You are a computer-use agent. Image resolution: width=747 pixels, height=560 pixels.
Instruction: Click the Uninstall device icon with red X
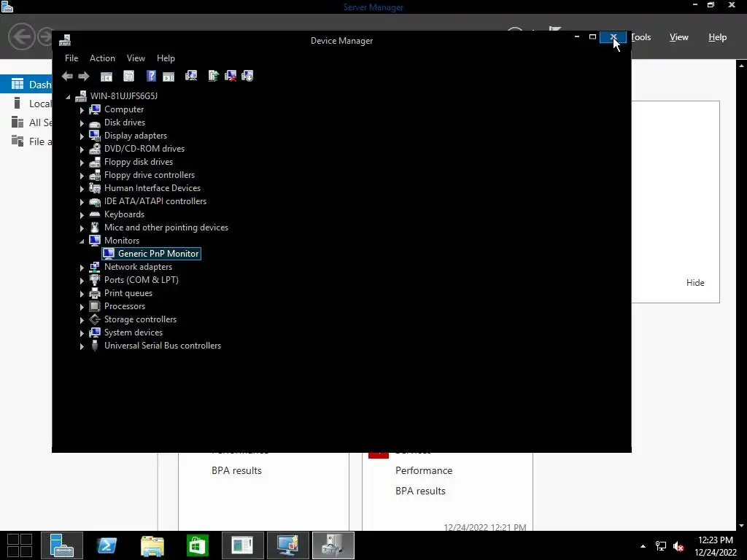pos(231,76)
